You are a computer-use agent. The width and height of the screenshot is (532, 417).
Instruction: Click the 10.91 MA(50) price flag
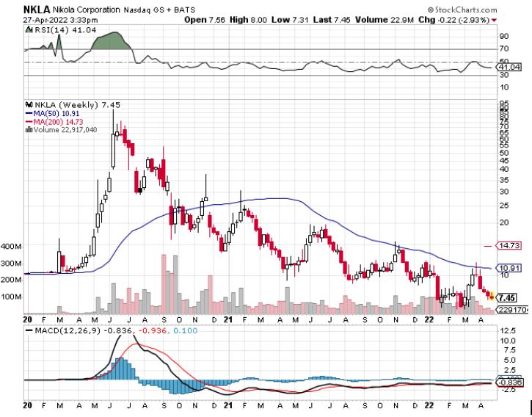[x=509, y=268]
